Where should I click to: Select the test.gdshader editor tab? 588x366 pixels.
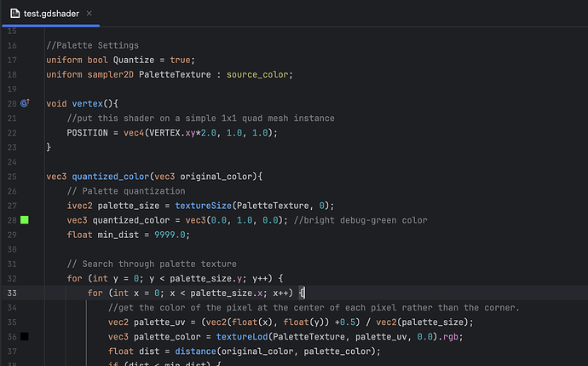click(x=52, y=14)
